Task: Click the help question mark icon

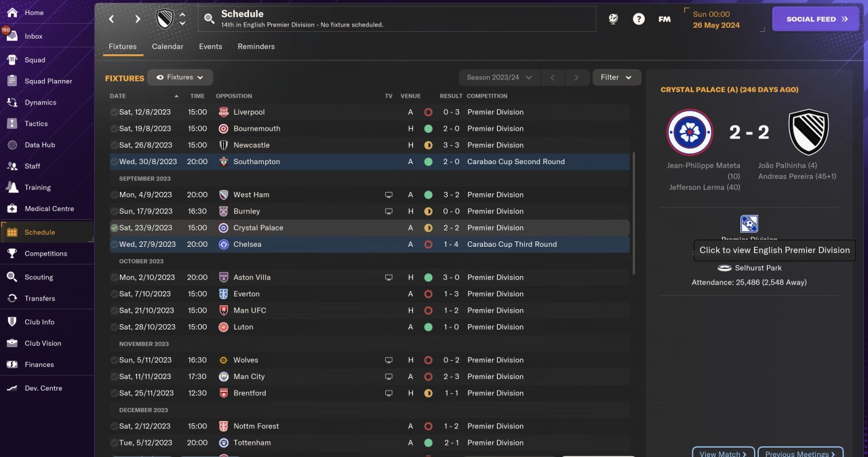Action: (639, 19)
